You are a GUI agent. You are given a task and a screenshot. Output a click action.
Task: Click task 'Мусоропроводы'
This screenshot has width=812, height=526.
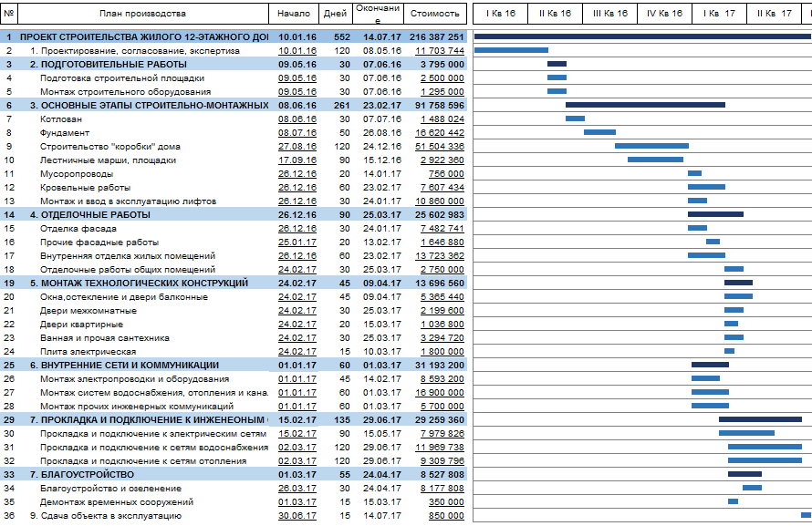pyautogui.click(x=77, y=174)
